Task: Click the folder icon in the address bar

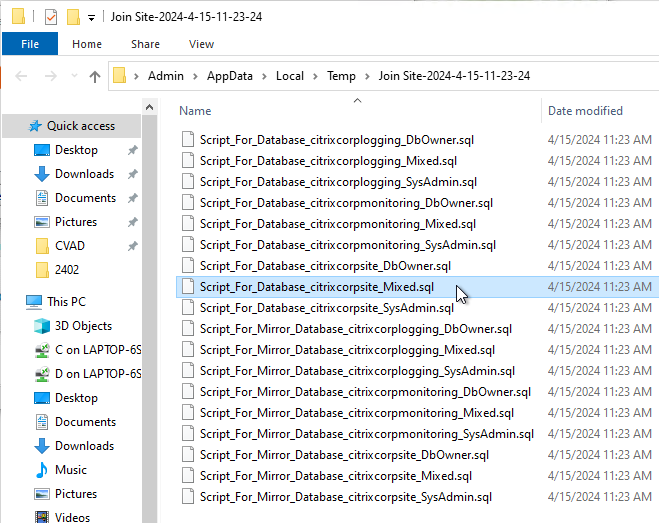Action: click(x=120, y=76)
